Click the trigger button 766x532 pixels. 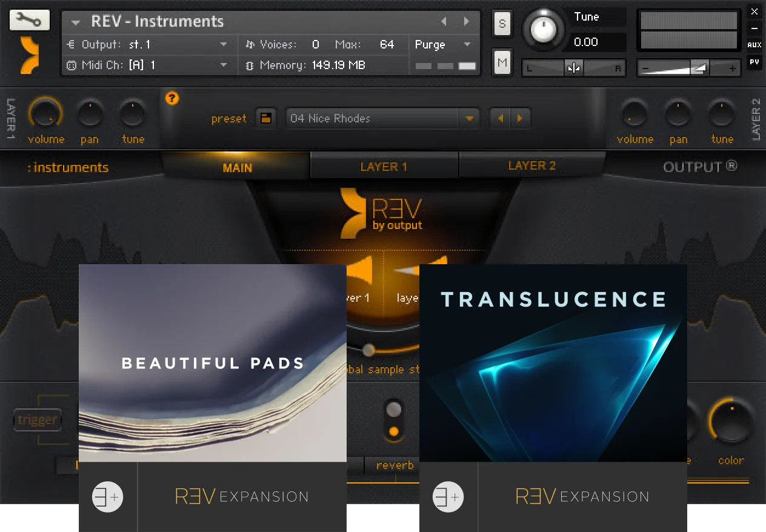(x=38, y=419)
